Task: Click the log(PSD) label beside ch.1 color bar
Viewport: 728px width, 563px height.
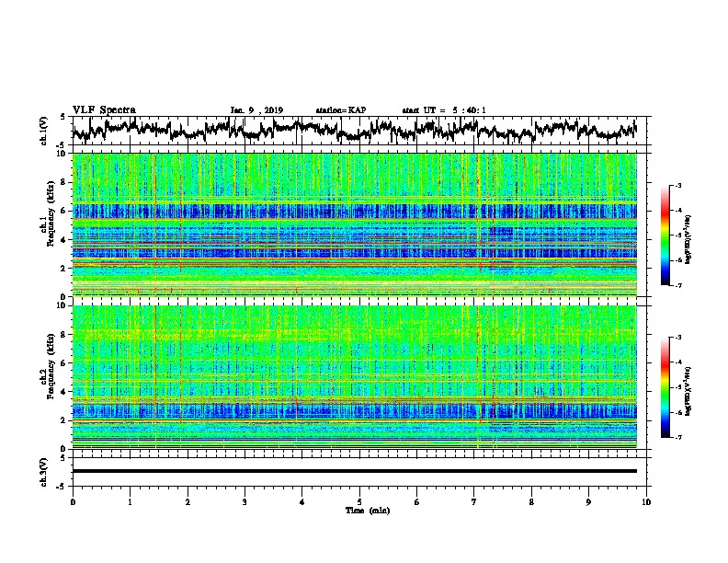Action: coord(688,240)
